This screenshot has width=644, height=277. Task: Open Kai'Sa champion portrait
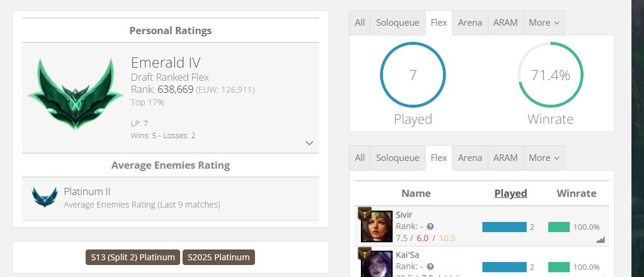coord(376,265)
